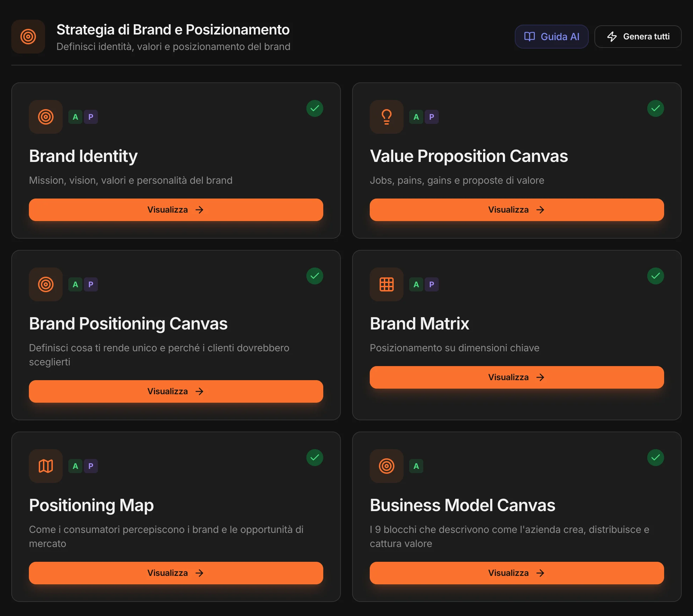Click the Value Proposition Canvas lightbulb icon
This screenshot has width=693, height=616.
pos(387,117)
